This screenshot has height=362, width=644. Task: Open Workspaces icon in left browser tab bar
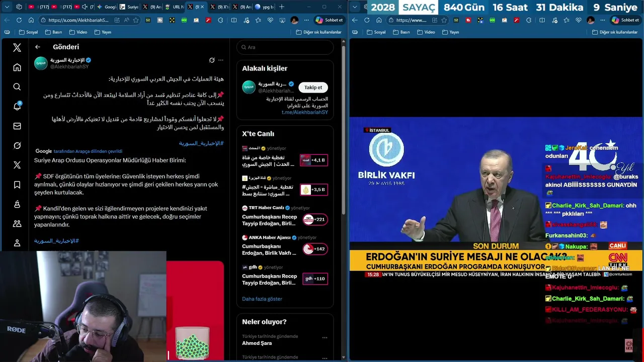point(19,7)
